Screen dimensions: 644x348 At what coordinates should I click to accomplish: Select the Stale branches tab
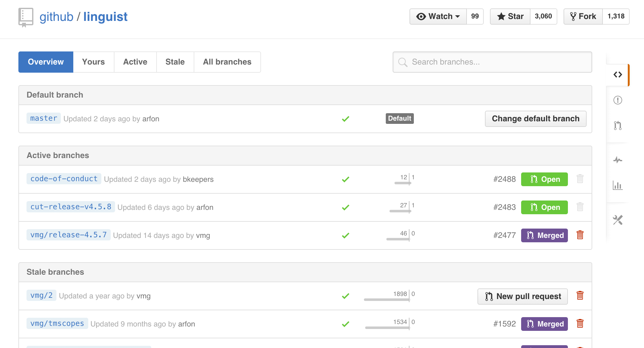pyautogui.click(x=176, y=62)
